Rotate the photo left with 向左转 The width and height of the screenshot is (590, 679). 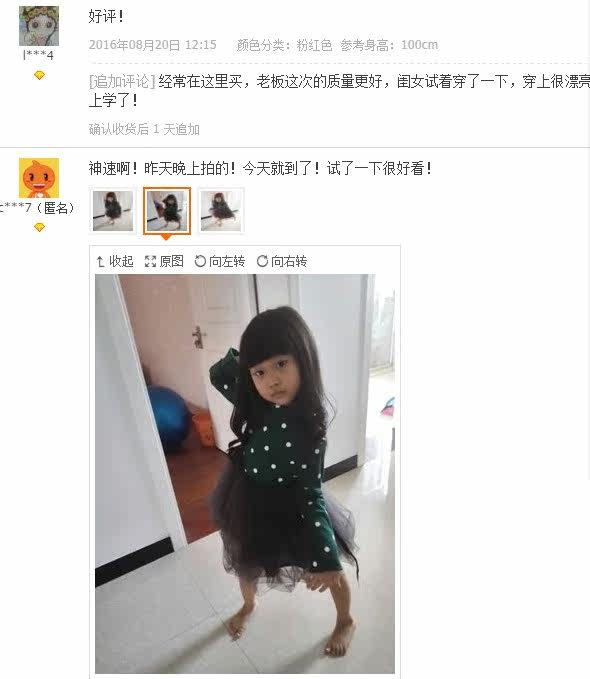pos(220,262)
